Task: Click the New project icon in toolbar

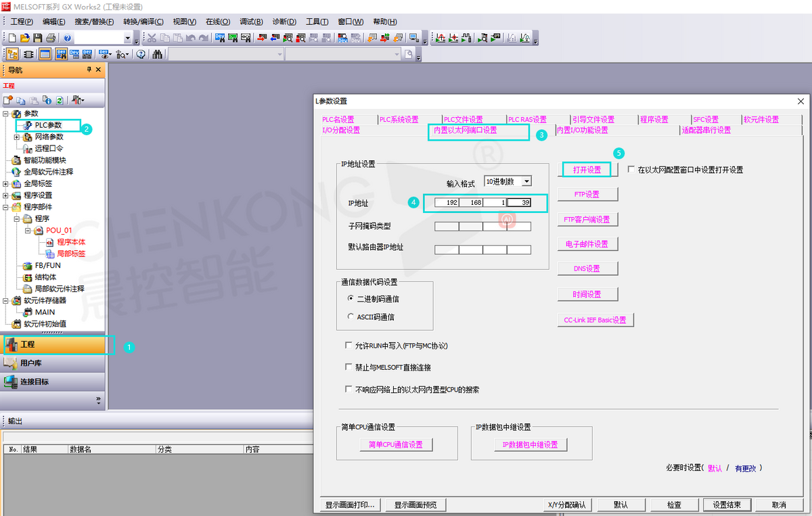Action: (12, 39)
